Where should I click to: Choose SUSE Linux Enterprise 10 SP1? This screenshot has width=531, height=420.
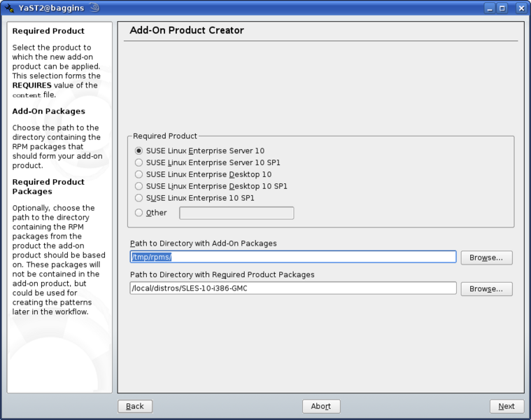[139, 198]
